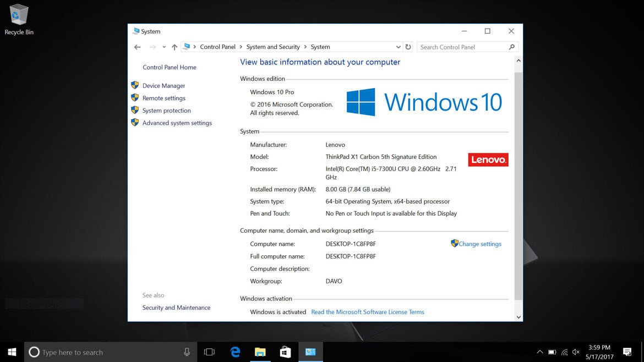This screenshot has width=644, height=362.
Task: Click the vertical scrollbar down arrow
Action: [519, 317]
